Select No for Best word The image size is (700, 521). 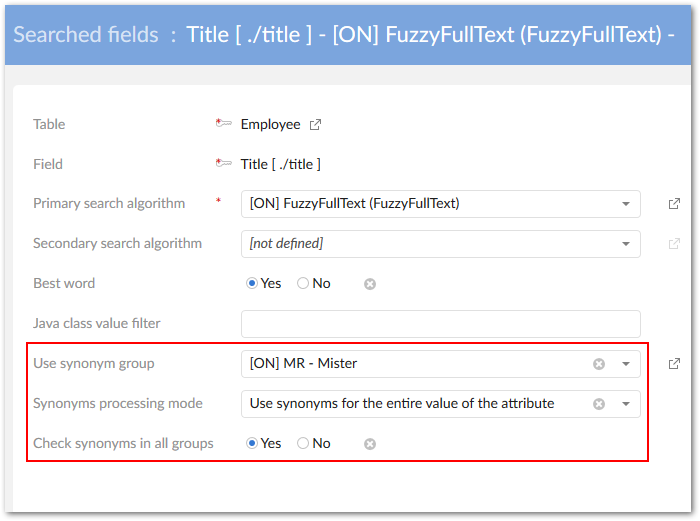point(303,284)
